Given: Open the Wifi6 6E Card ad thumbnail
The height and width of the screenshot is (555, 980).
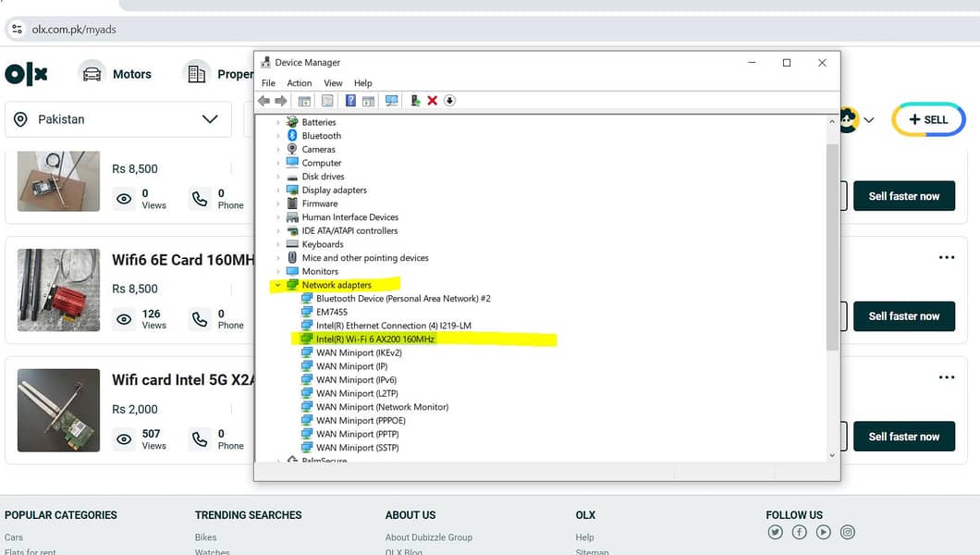Looking at the screenshot, I should (x=59, y=290).
